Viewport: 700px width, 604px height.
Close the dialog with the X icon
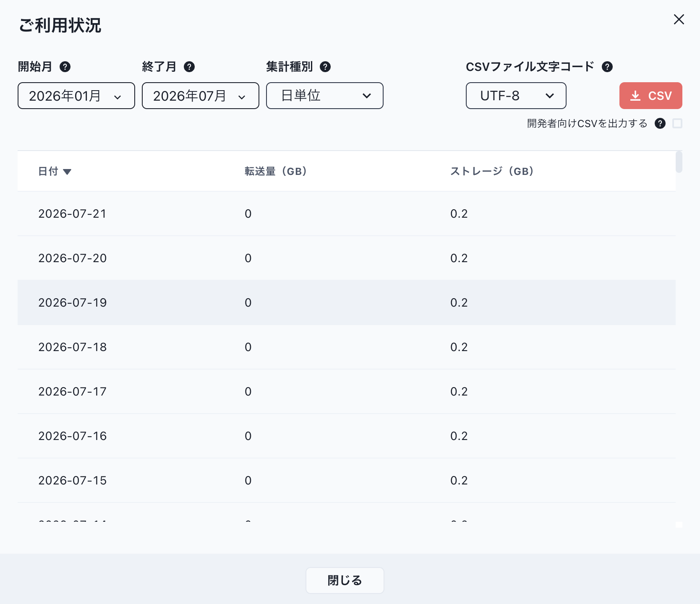pyautogui.click(x=679, y=19)
